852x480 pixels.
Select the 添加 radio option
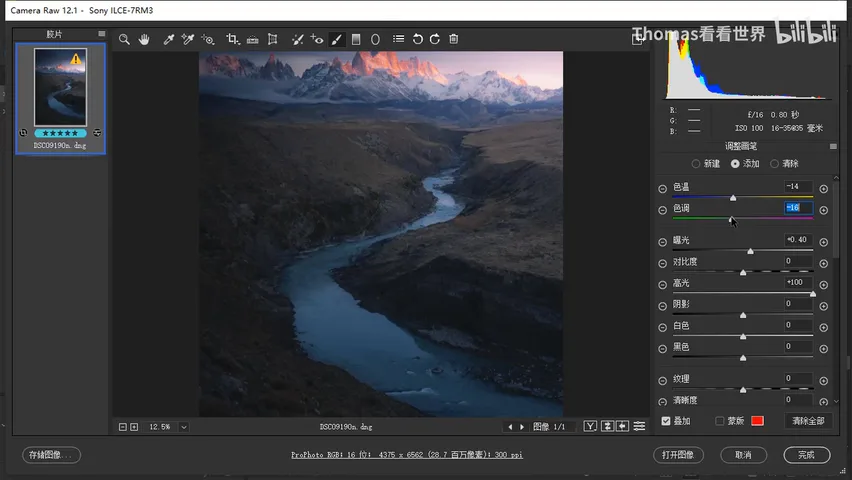(735, 164)
